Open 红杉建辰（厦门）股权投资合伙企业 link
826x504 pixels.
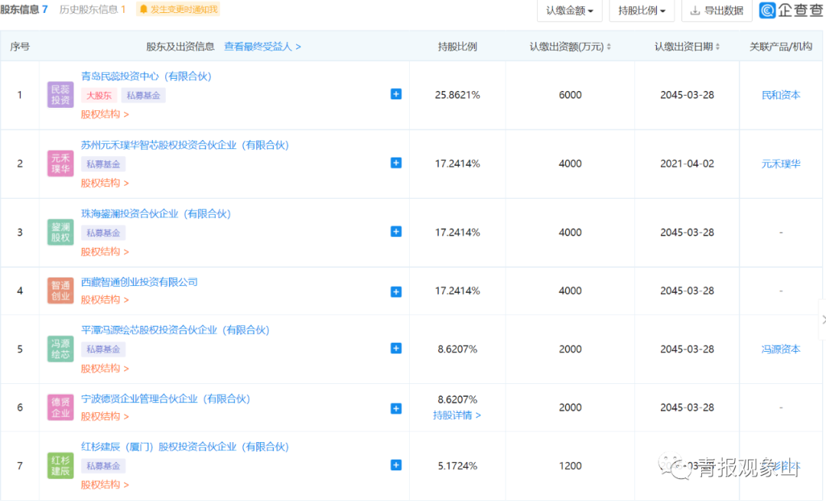[185, 447]
